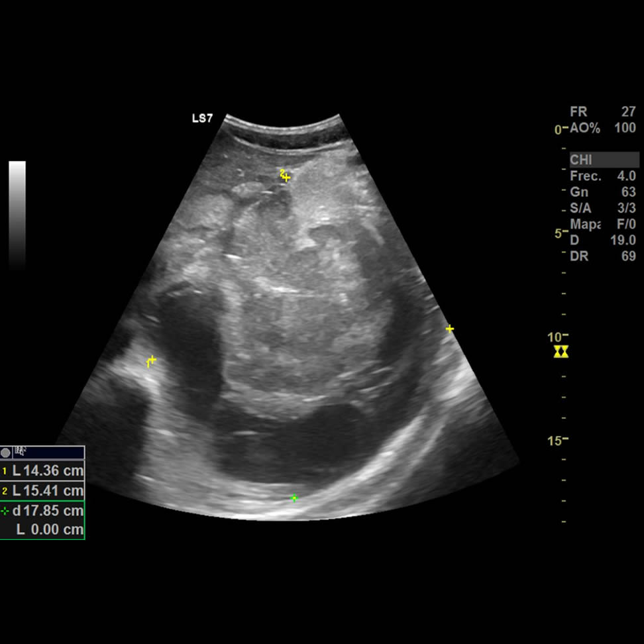The image size is (644, 644).
Task: Click the gray circle icon in measurement panel
Action: pos(6,453)
